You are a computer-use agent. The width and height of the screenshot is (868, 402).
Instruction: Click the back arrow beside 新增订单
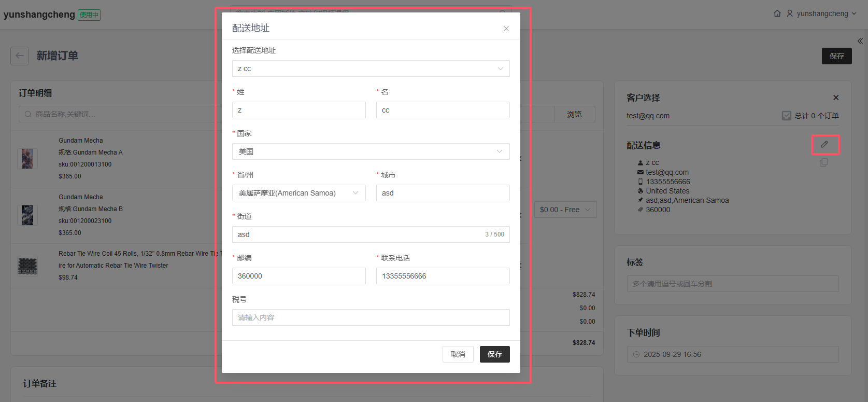click(20, 56)
